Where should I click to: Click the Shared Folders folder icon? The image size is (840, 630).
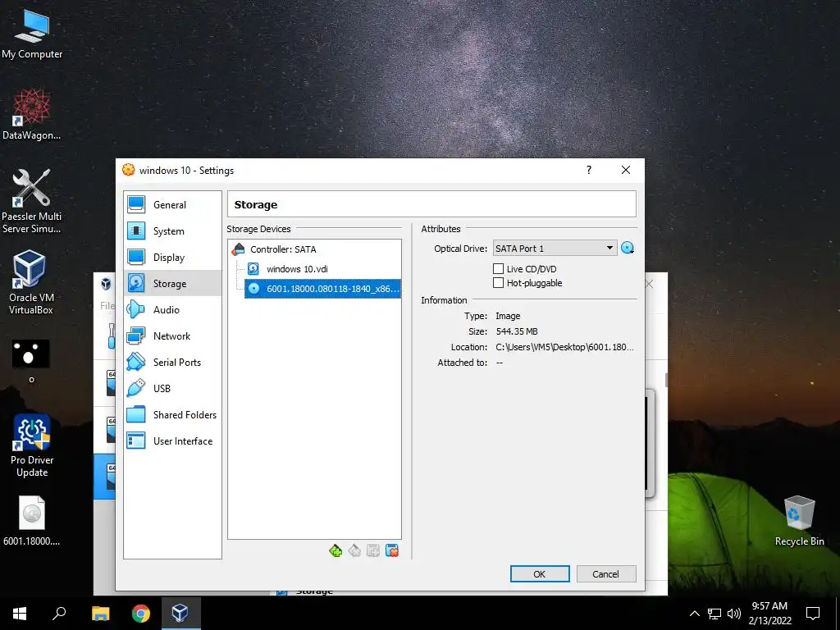(x=136, y=414)
